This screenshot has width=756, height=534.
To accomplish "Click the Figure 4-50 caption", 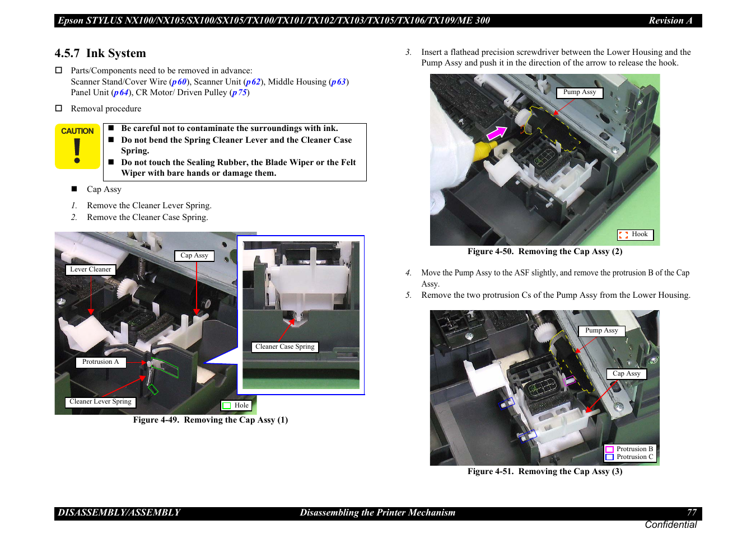I will (x=545, y=251).
